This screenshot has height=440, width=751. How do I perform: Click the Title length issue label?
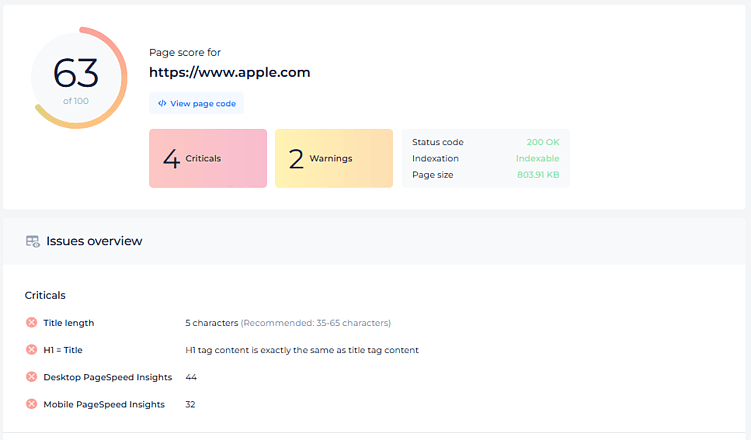tap(68, 323)
